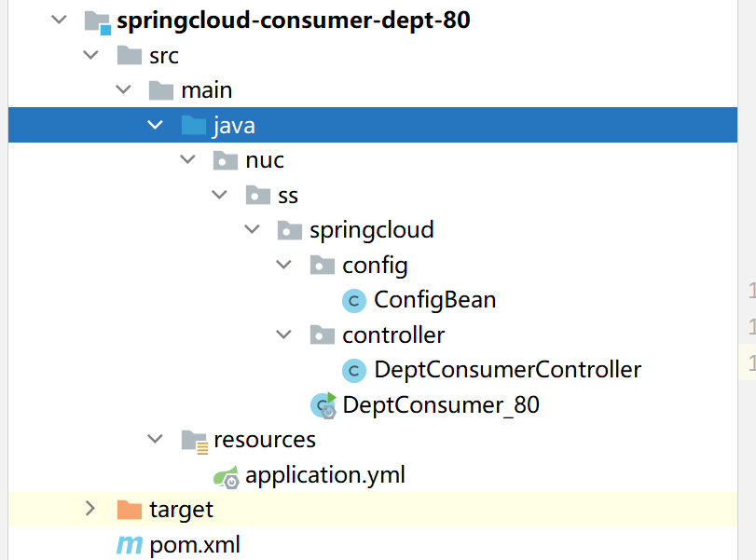This screenshot has width=756, height=560.
Task: Click the ss package icon
Action: 258,195
